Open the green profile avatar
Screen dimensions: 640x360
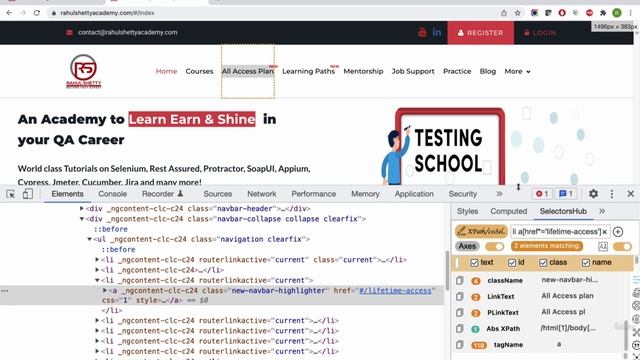[617, 13]
